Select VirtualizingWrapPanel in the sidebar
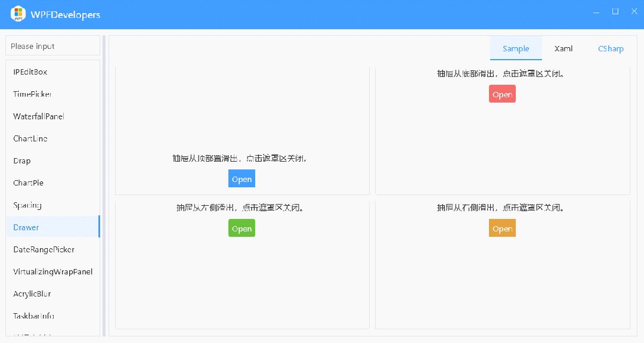The height and width of the screenshot is (343, 644). pos(52,271)
